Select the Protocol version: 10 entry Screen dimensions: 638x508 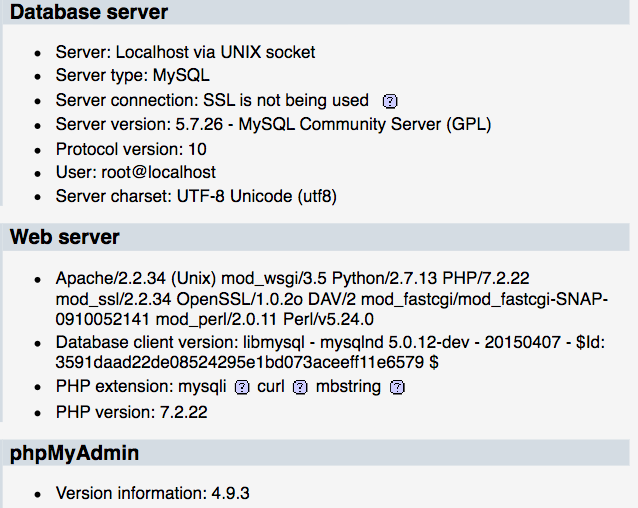[131, 148]
